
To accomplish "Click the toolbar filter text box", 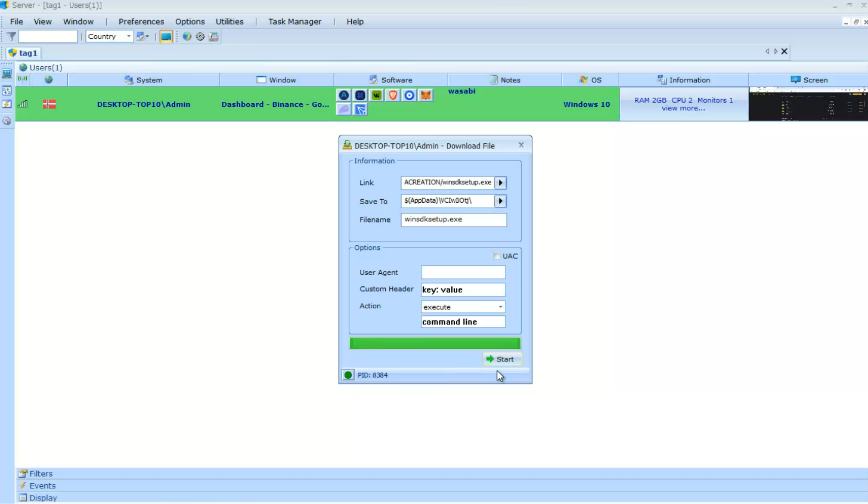I will [48, 36].
